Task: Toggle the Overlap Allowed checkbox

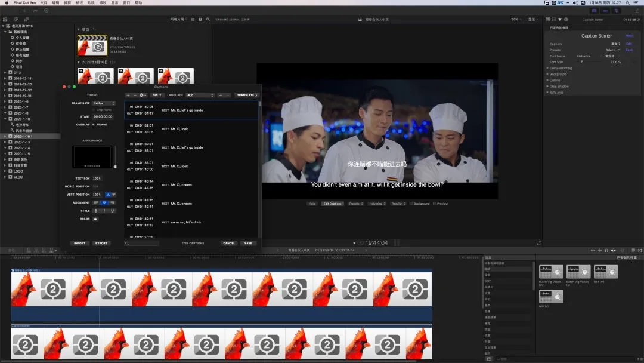Action: (x=94, y=125)
